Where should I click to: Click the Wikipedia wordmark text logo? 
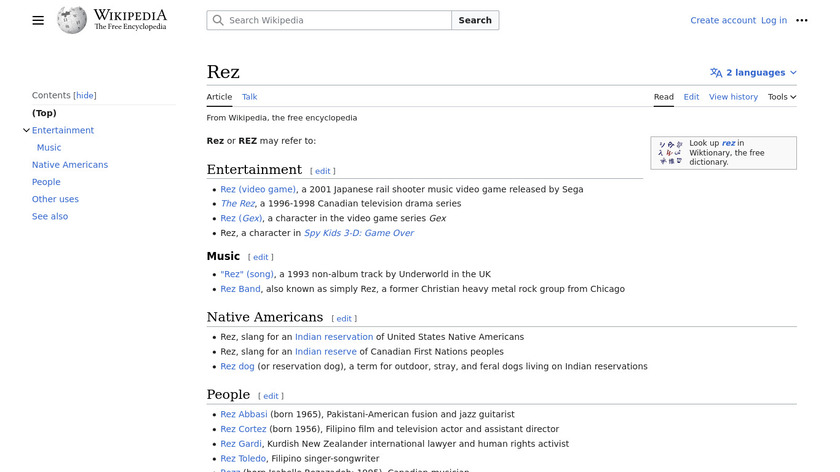click(x=130, y=20)
